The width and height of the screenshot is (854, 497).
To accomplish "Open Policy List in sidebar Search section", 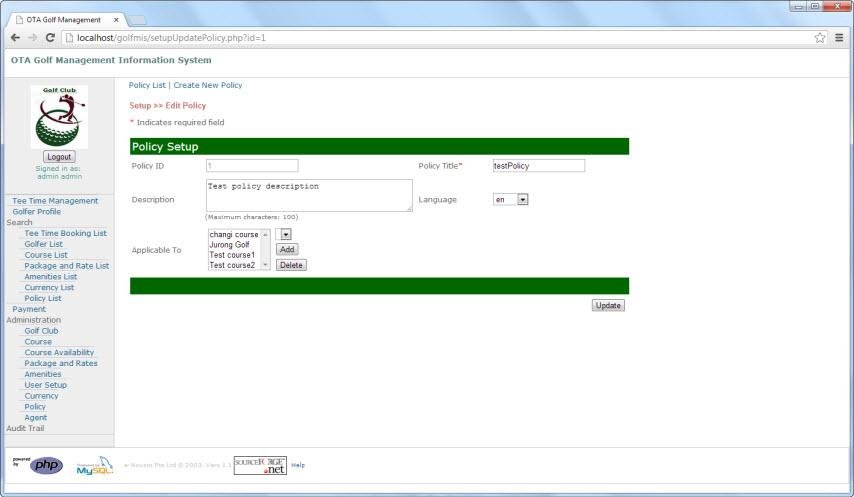I will (43, 298).
